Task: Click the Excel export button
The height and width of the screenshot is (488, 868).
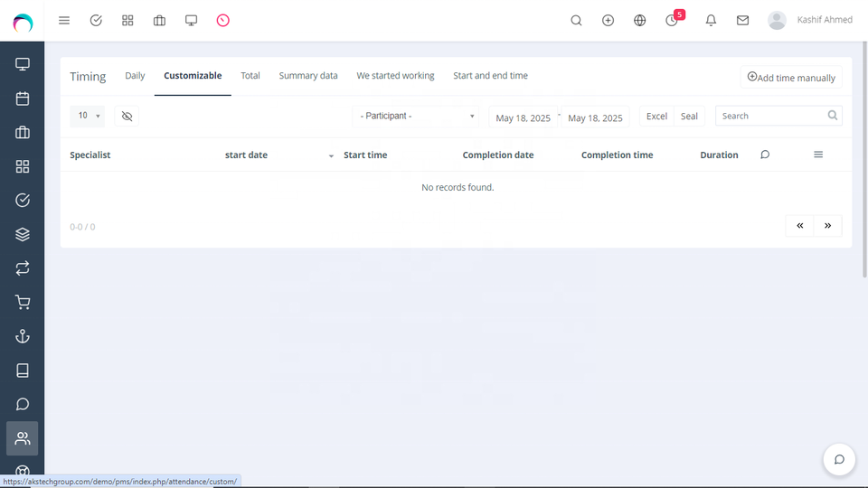Action: (656, 117)
